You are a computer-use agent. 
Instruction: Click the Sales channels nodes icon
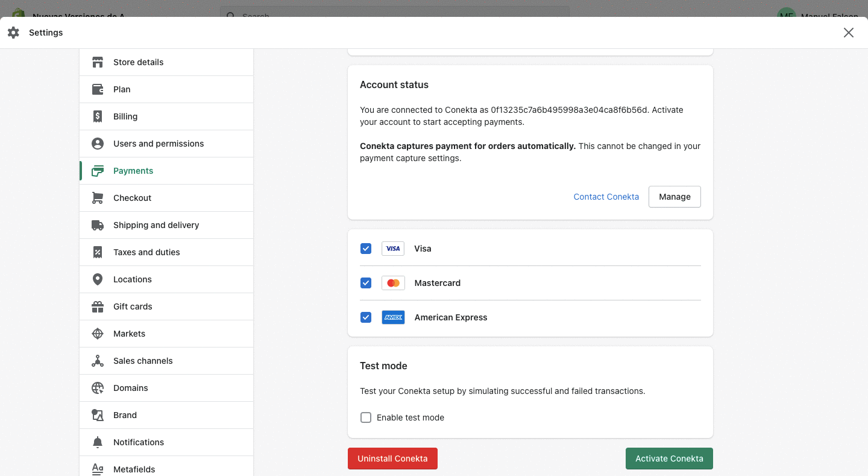pos(98,361)
